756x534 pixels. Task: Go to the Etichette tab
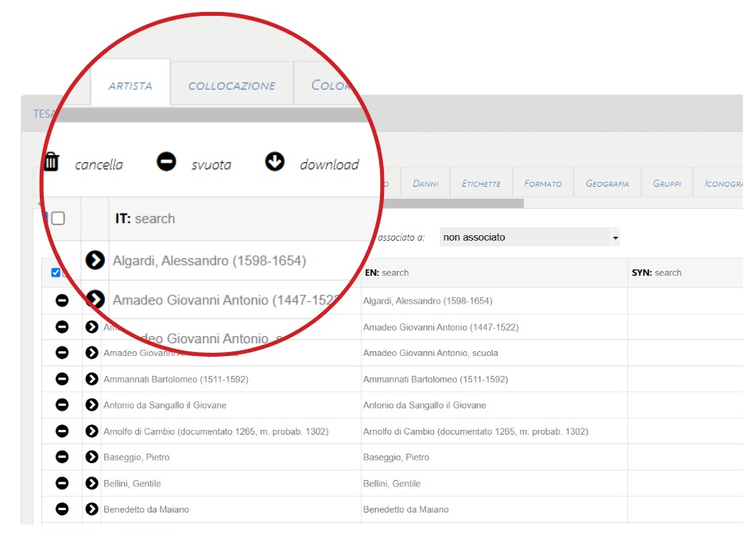click(481, 184)
